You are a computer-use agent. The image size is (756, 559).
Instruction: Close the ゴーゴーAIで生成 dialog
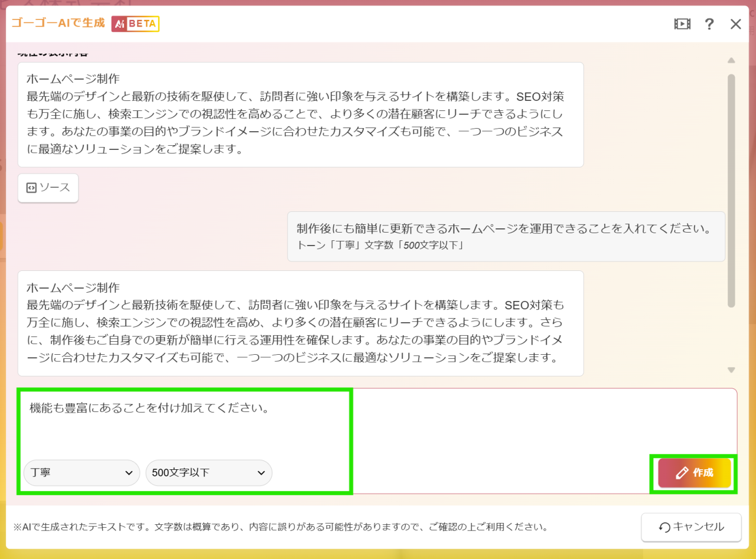pos(735,24)
